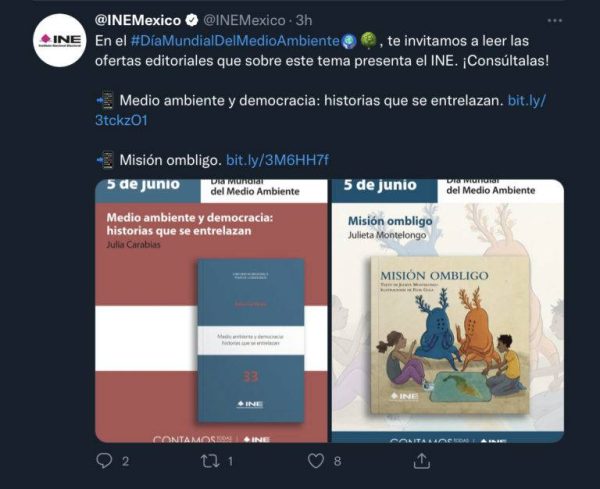This screenshot has width=600, height=489.
Task: Click the reply count 2
Action: point(126,461)
